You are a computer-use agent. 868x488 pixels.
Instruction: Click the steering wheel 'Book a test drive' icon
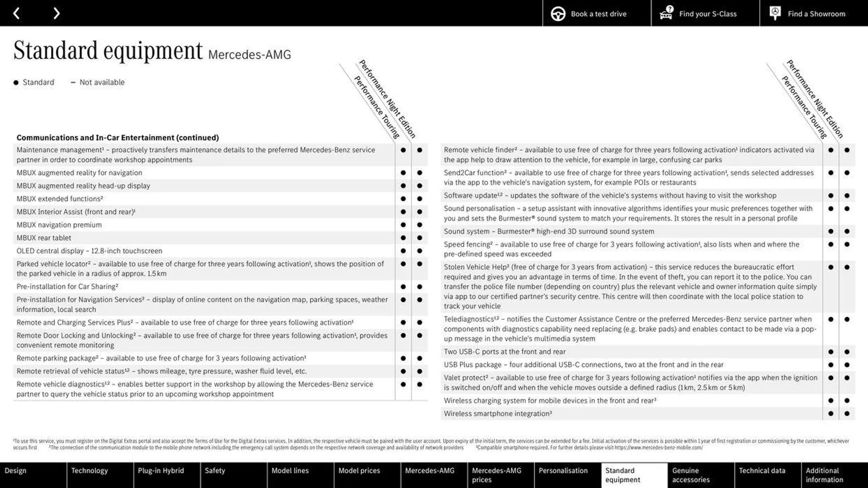click(558, 13)
